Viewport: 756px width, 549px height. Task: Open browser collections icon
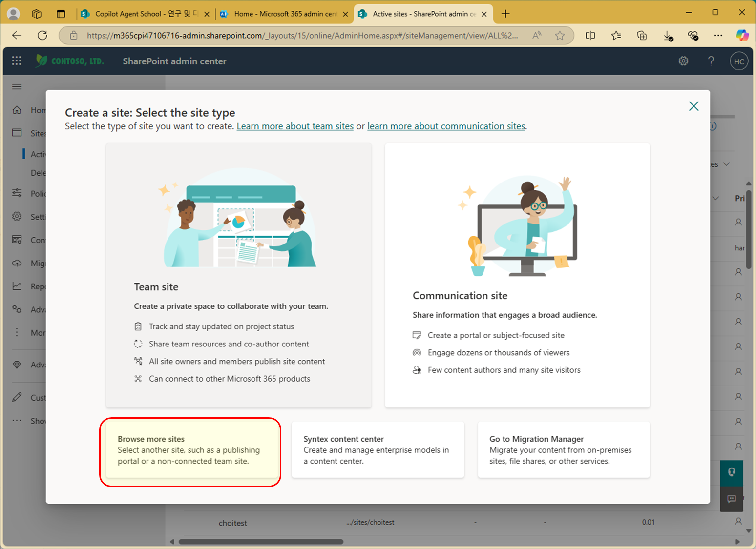pyautogui.click(x=642, y=35)
